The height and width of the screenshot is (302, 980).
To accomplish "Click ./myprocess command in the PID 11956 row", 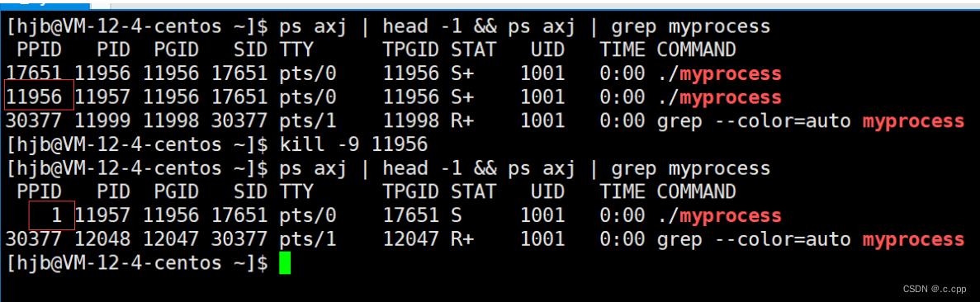I will point(719,73).
